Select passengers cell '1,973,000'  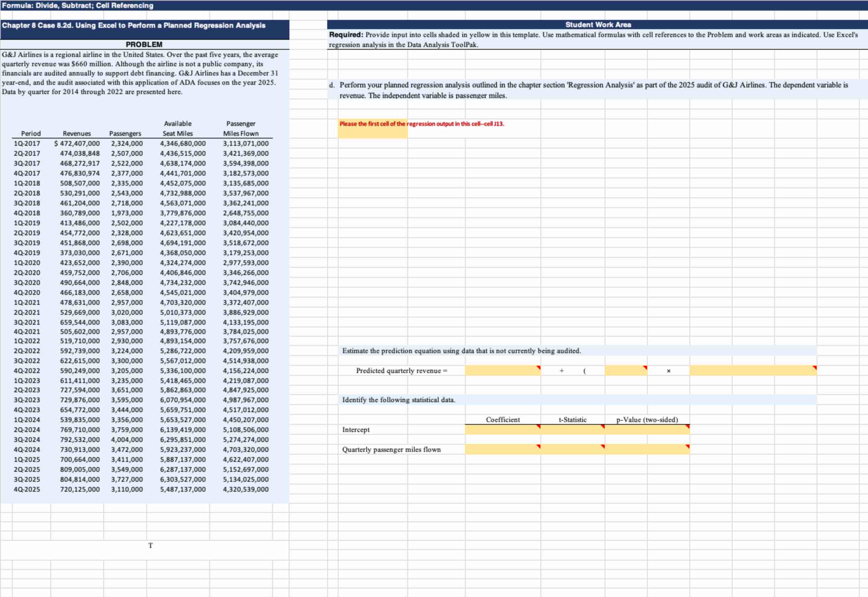pyautogui.click(x=127, y=213)
